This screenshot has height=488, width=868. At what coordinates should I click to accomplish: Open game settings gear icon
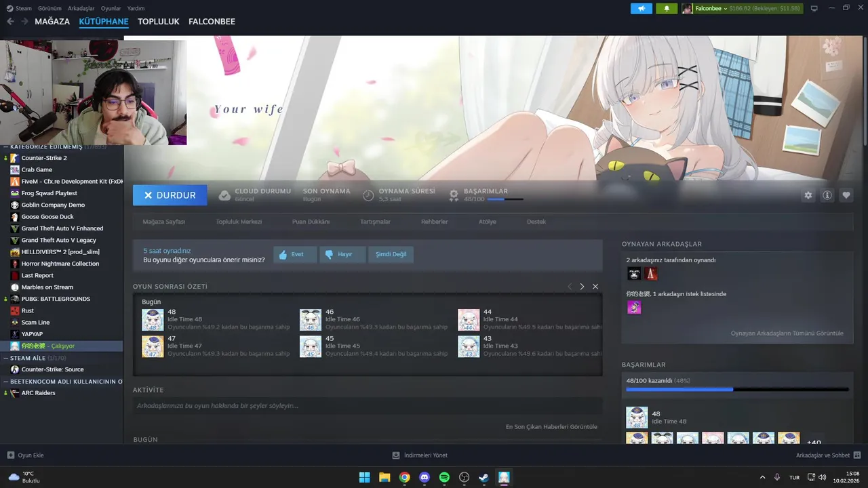(808, 195)
